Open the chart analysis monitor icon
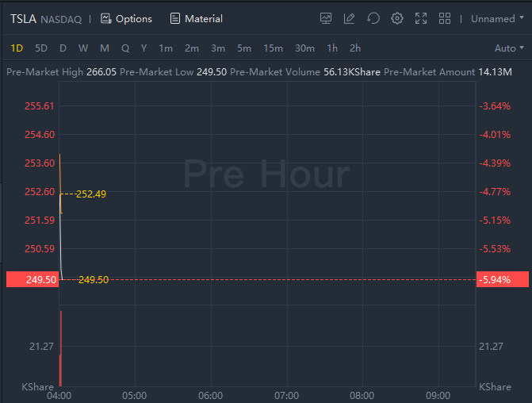The height and width of the screenshot is (403, 532). coord(326,18)
